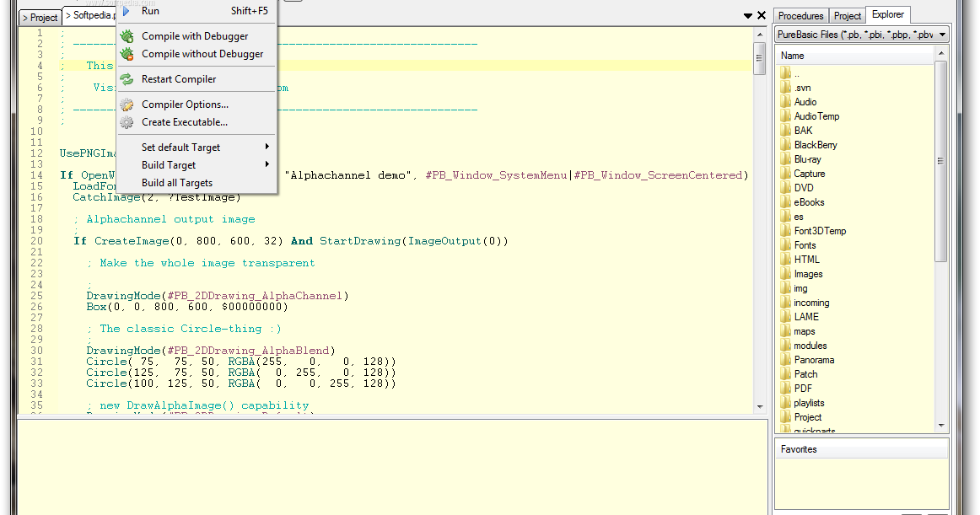
Task: Select the DVD folder
Action: (x=804, y=188)
